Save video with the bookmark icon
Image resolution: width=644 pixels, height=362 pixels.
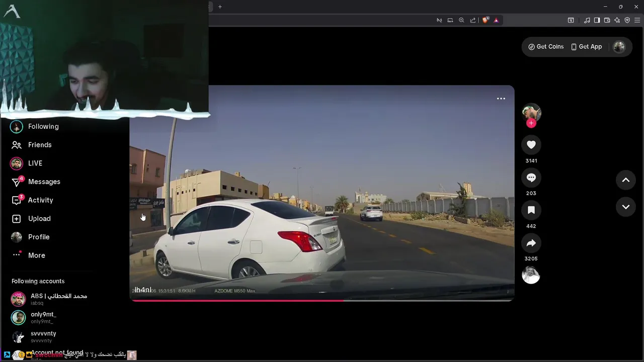tap(531, 210)
